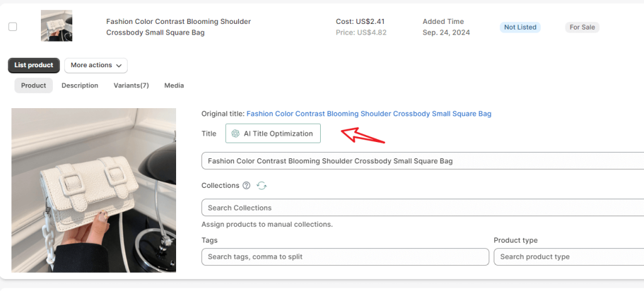Image resolution: width=644 pixels, height=291 pixels.
Task: Open the original title blue link
Action: pos(369,114)
